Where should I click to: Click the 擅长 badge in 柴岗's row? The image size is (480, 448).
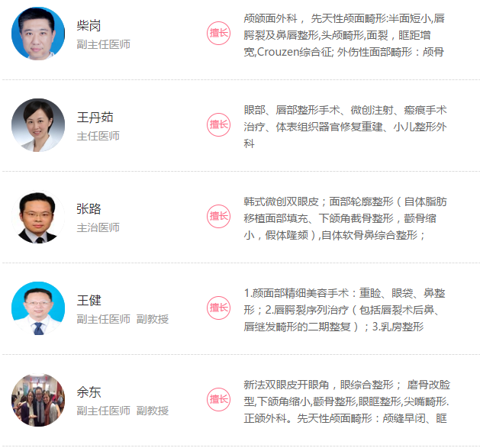[x=218, y=33]
